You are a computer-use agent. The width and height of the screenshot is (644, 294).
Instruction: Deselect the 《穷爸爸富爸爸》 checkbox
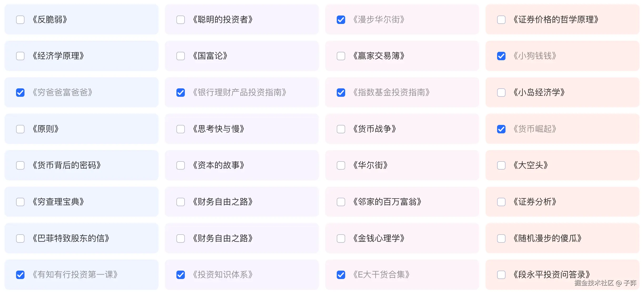pos(20,93)
